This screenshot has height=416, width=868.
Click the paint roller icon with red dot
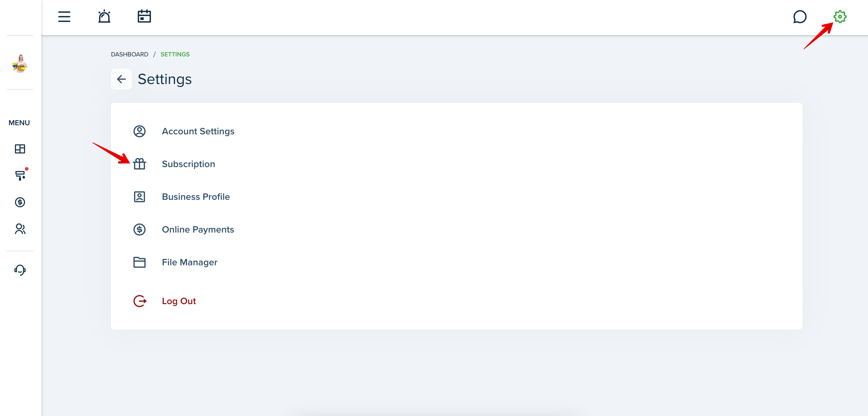tap(20, 175)
